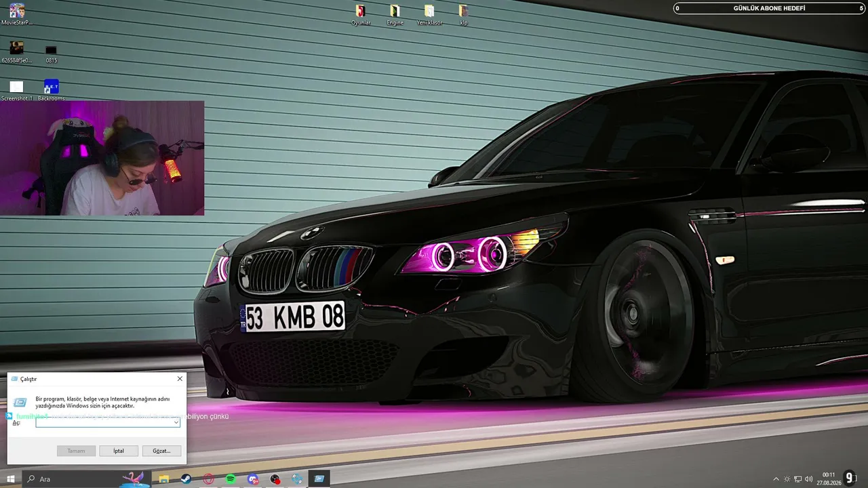The height and width of the screenshot is (488, 868).
Task: Click the Gözat... button
Action: click(161, 451)
